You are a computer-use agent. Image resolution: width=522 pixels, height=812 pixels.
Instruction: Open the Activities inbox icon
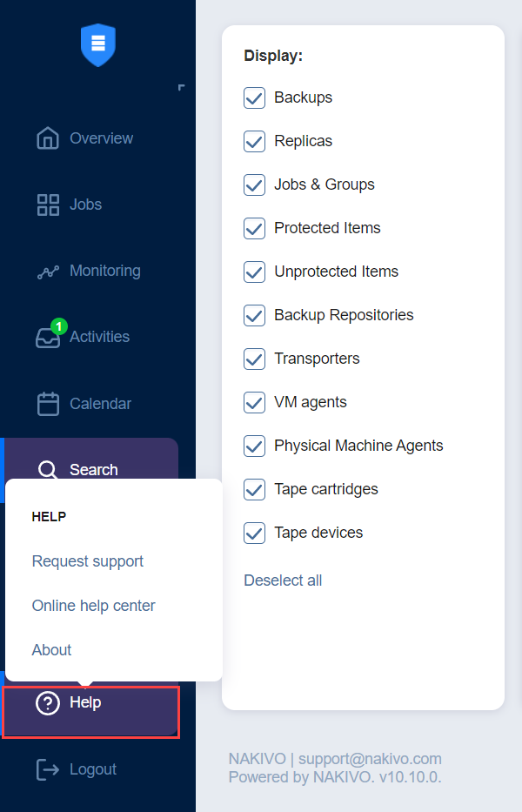(48, 338)
